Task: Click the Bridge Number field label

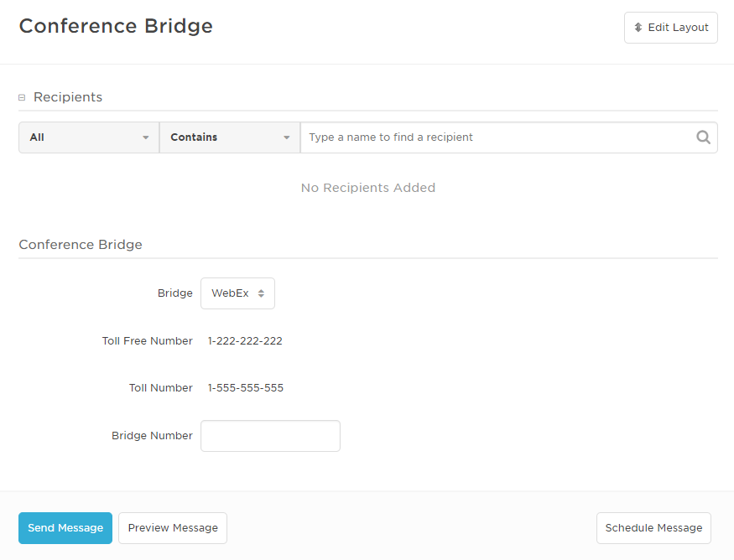Action: 152,436
